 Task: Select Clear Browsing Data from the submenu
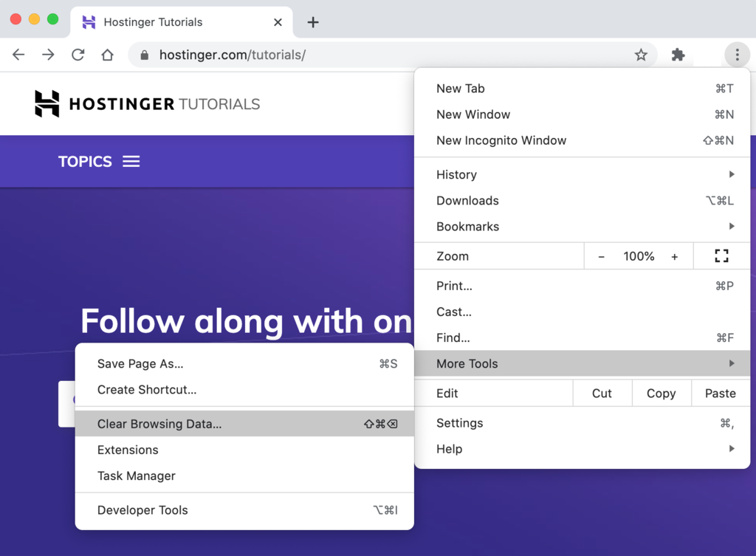160,424
